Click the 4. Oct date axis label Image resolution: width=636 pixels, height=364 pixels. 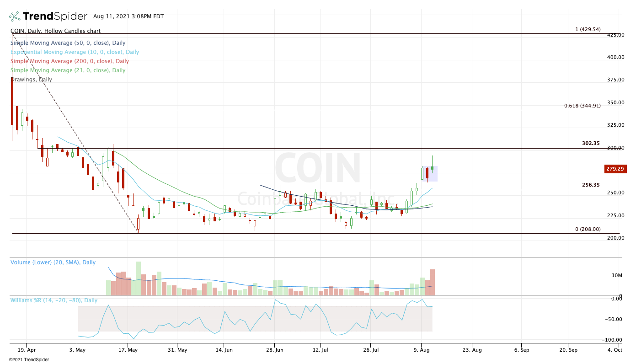[x=615, y=350]
